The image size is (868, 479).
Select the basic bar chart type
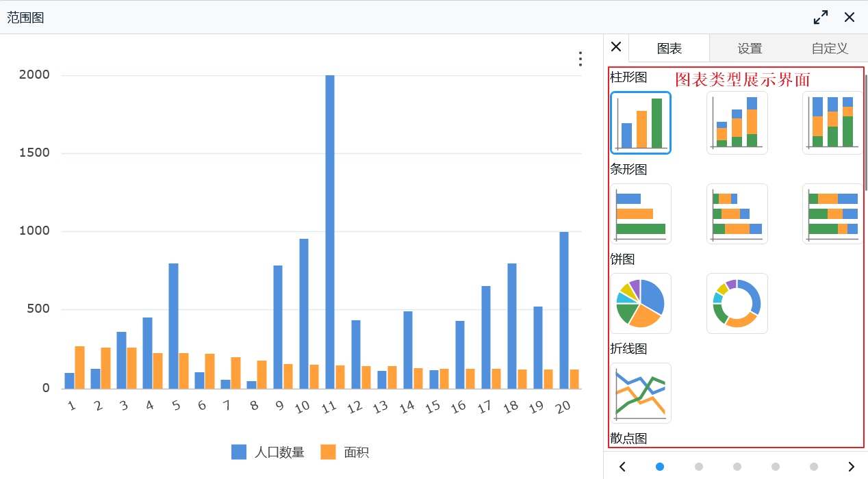pos(640,213)
